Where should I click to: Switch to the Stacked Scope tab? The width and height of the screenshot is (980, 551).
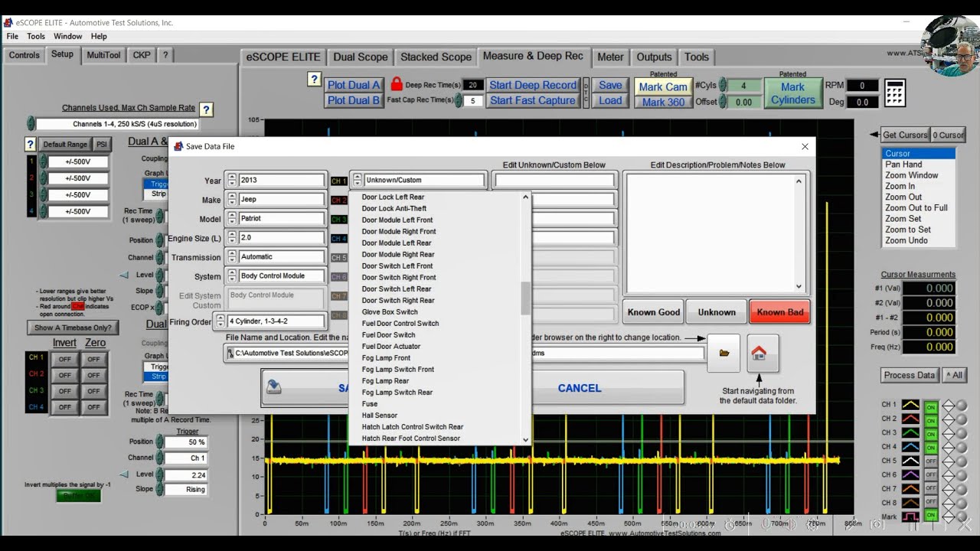(x=436, y=57)
